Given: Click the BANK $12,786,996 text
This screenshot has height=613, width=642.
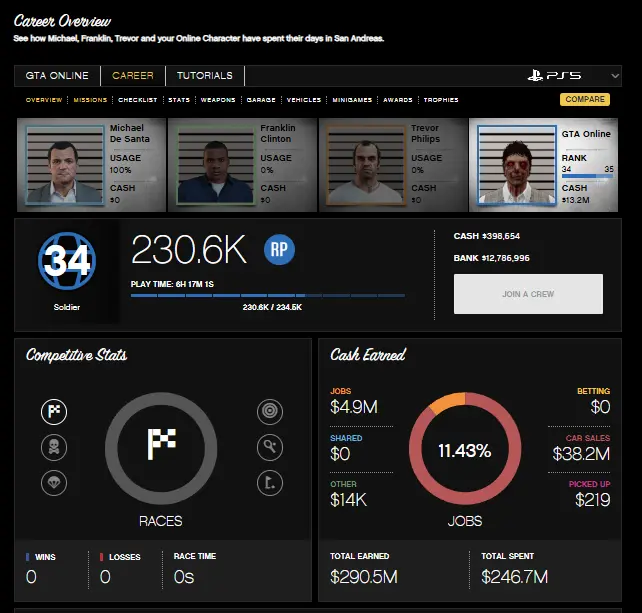Looking at the screenshot, I should tap(491, 258).
